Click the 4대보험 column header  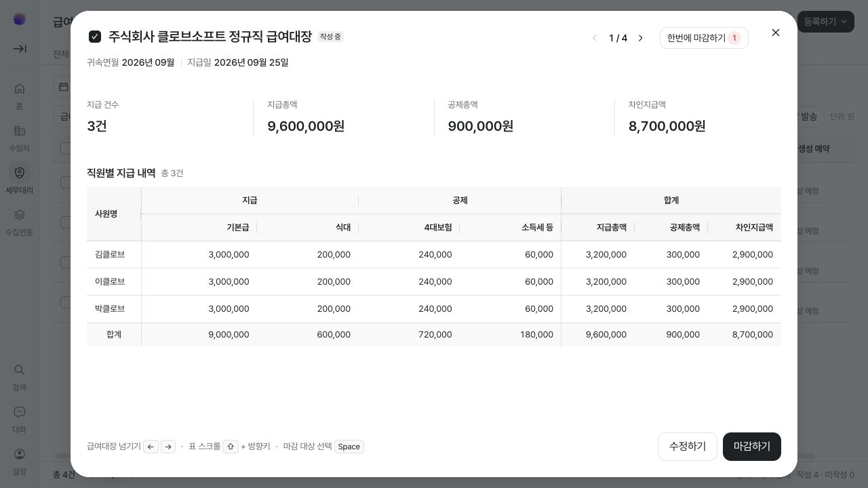click(409, 228)
